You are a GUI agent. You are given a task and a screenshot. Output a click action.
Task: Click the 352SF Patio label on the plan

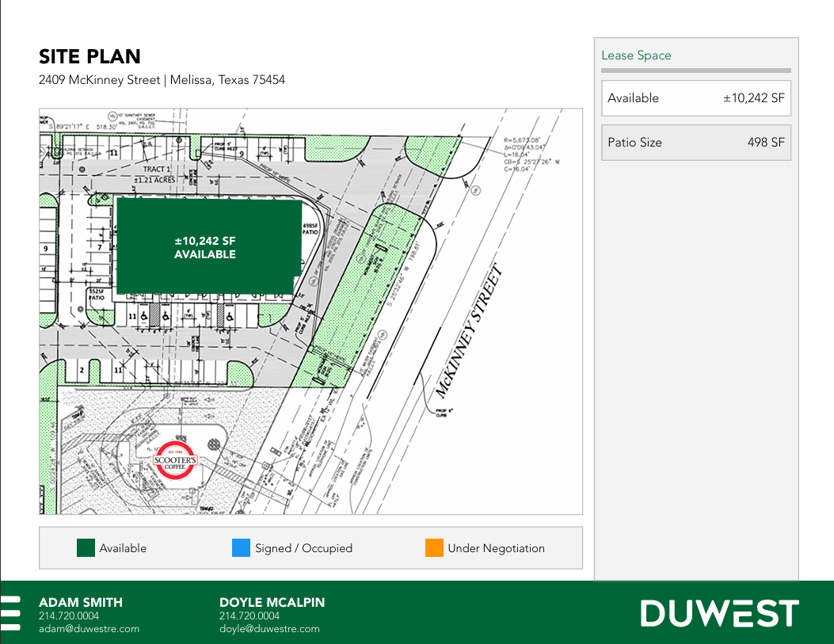pos(97,295)
